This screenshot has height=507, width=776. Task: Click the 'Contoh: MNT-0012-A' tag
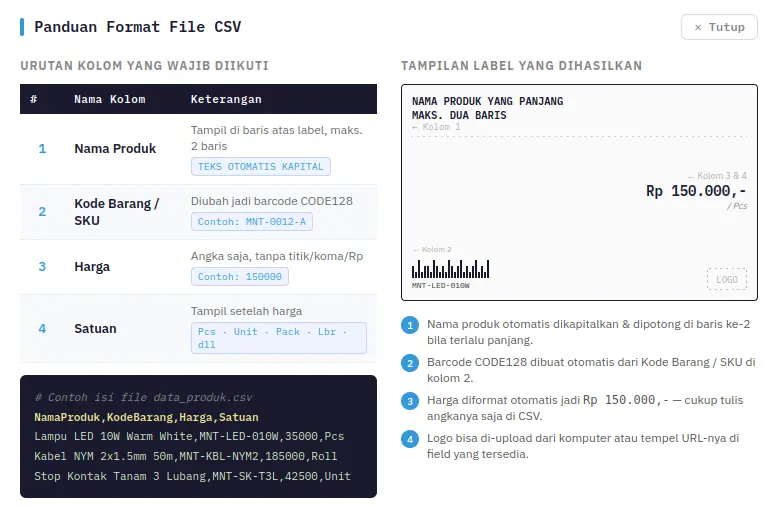coord(252,221)
